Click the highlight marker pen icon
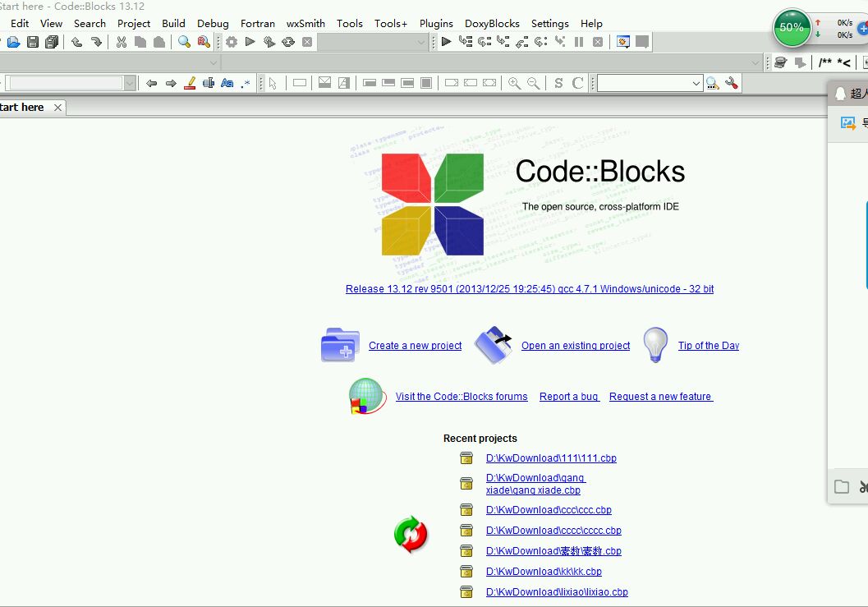Viewport: 868px width, 607px height. (190, 83)
